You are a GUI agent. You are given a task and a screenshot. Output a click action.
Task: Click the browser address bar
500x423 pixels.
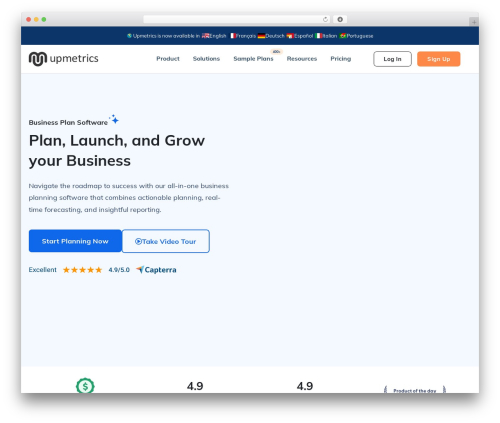(237, 19)
